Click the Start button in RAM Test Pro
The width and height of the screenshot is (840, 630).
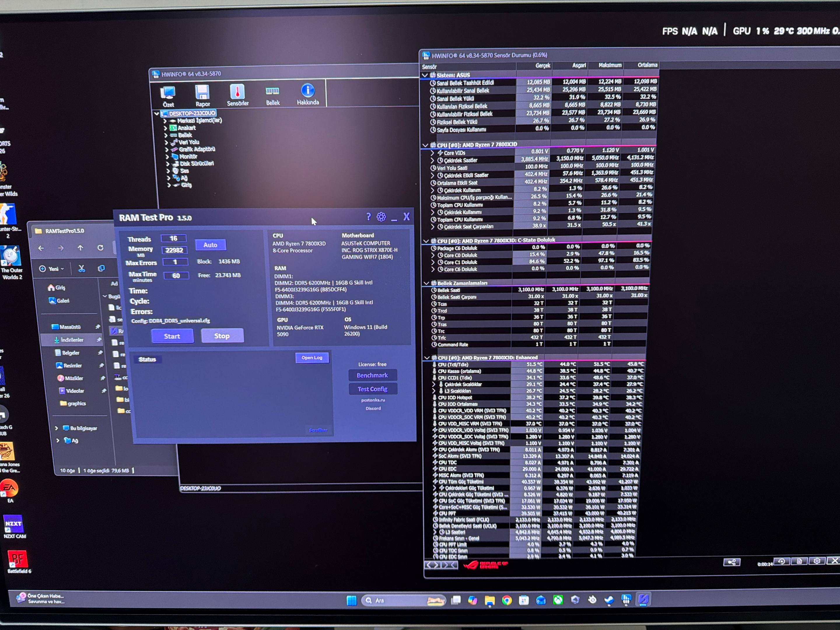pos(172,336)
